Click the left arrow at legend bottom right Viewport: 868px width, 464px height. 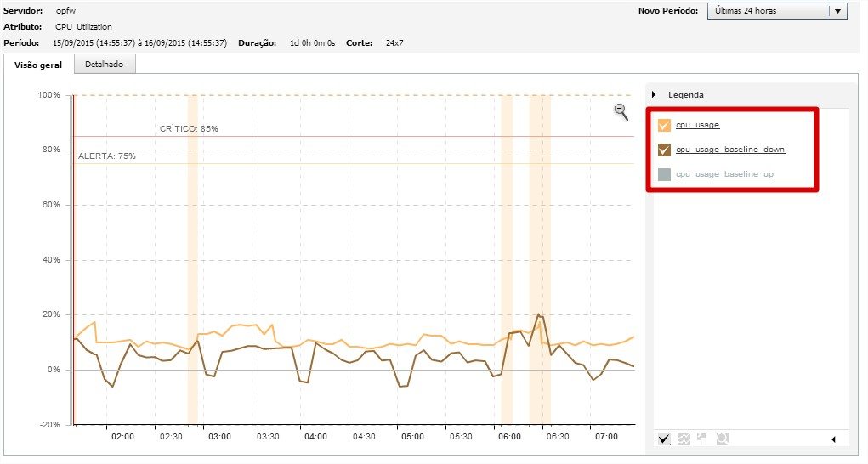tap(833, 439)
